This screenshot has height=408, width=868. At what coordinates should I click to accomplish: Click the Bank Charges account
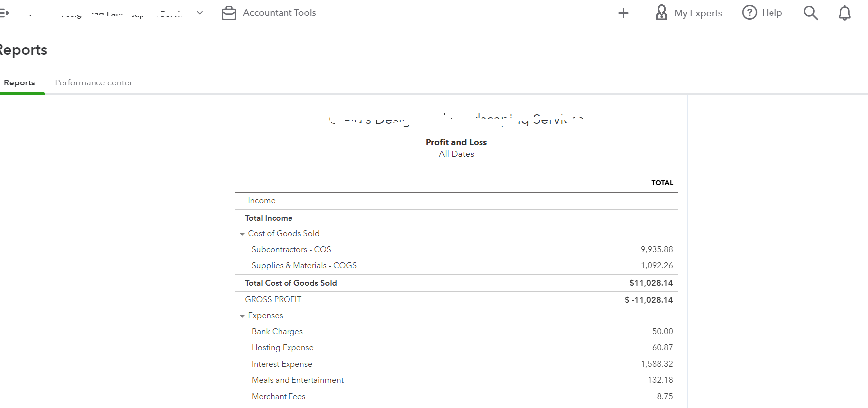coord(277,331)
